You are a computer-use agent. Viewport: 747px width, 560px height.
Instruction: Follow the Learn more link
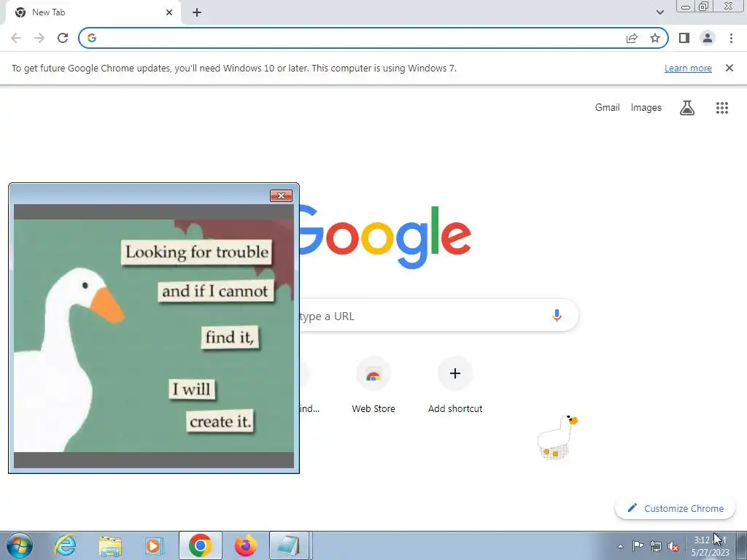[x=688, y=68]
